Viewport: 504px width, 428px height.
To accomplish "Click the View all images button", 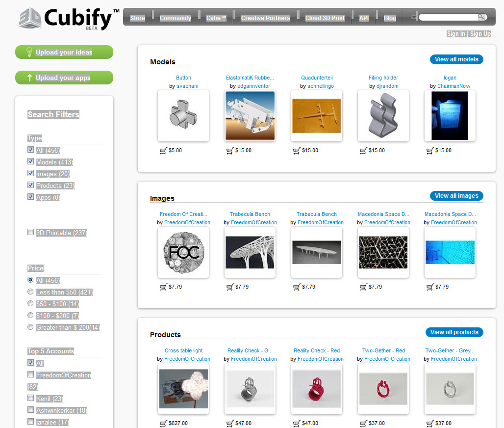I will pyautogui.click(x=456, y=195).
